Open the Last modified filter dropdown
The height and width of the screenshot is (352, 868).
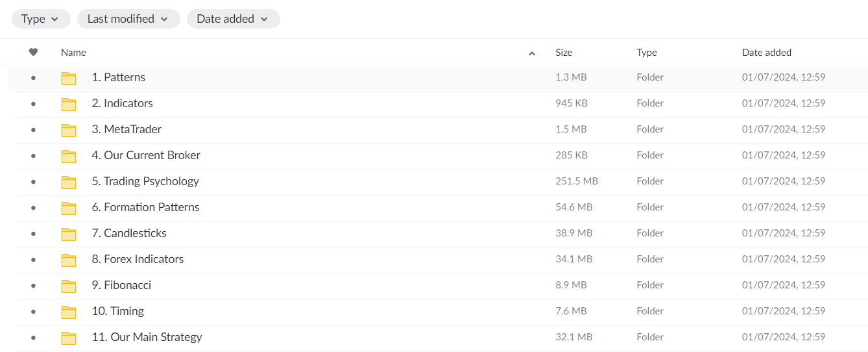pos(128,19)
